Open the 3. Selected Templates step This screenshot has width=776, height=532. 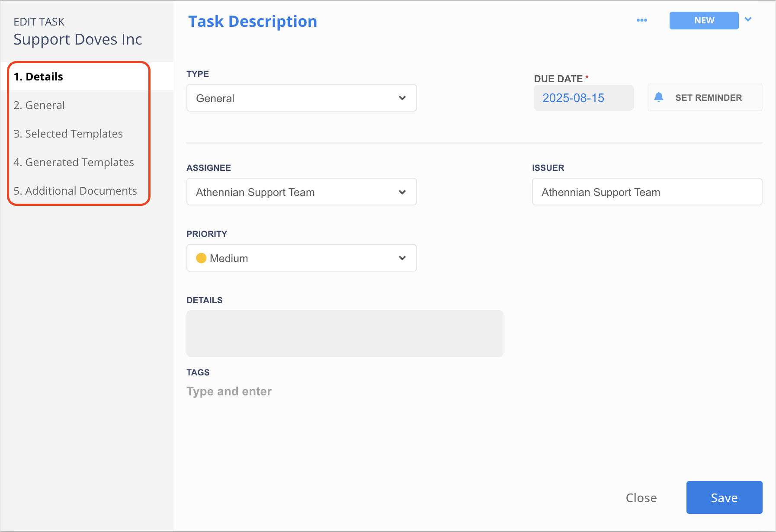click(x=68, y=134)
